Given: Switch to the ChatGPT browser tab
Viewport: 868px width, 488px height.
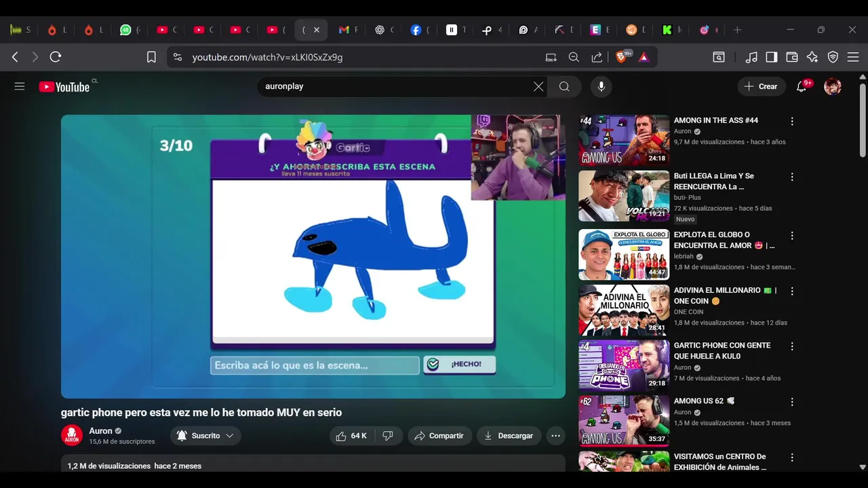Looking at the screenshot, I should pos(380,30).
